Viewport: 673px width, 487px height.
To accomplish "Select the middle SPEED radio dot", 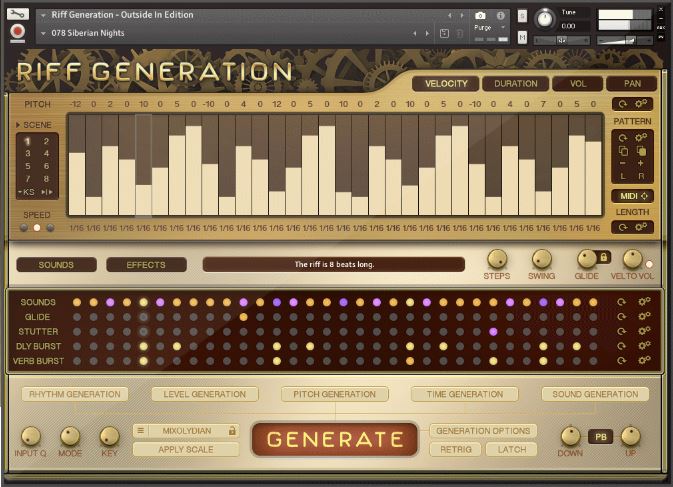I will pyautogui.click(x=37, y=228).
